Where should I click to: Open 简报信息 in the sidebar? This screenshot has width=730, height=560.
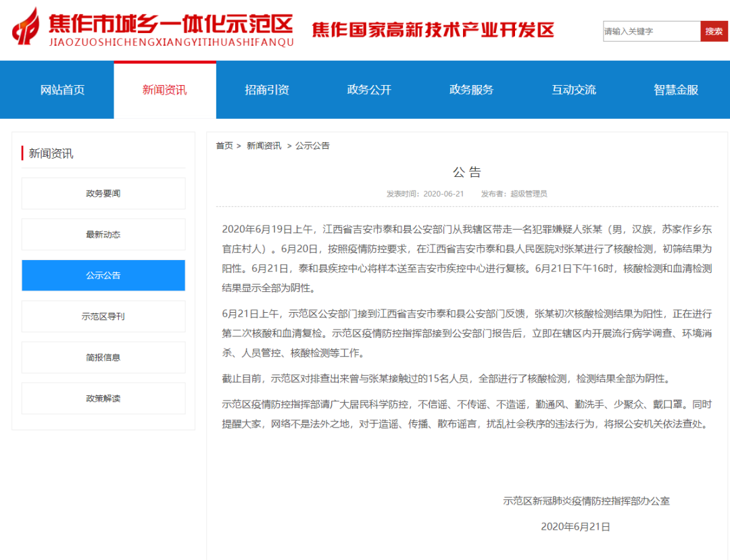pos(103,357)
